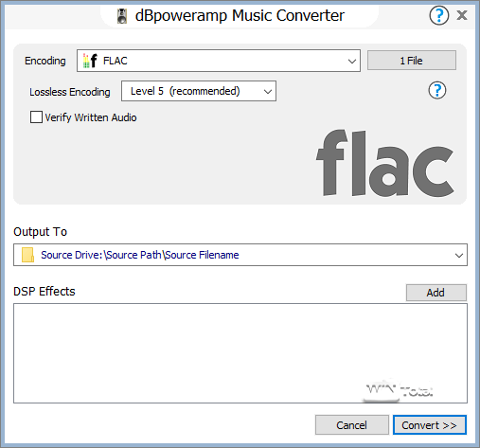Expand the Output To path dropdown
Image resolution: width=480 pixels, height=448 pixels.
pyautogui.click(x=459, y=255)
